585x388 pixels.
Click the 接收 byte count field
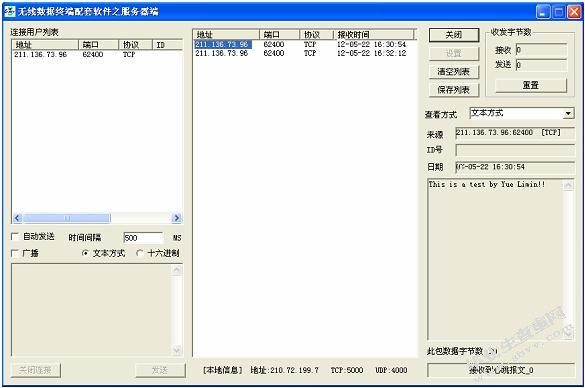(x=541, y=50)
